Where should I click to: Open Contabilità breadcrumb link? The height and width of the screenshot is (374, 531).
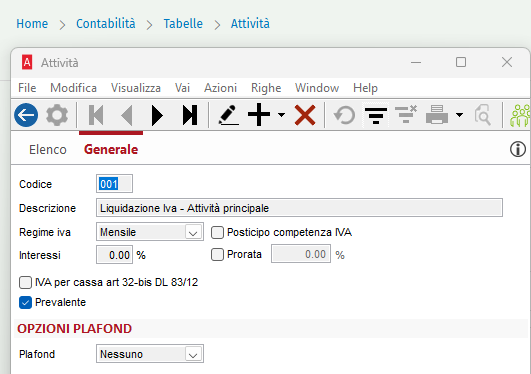click(106, 24)
